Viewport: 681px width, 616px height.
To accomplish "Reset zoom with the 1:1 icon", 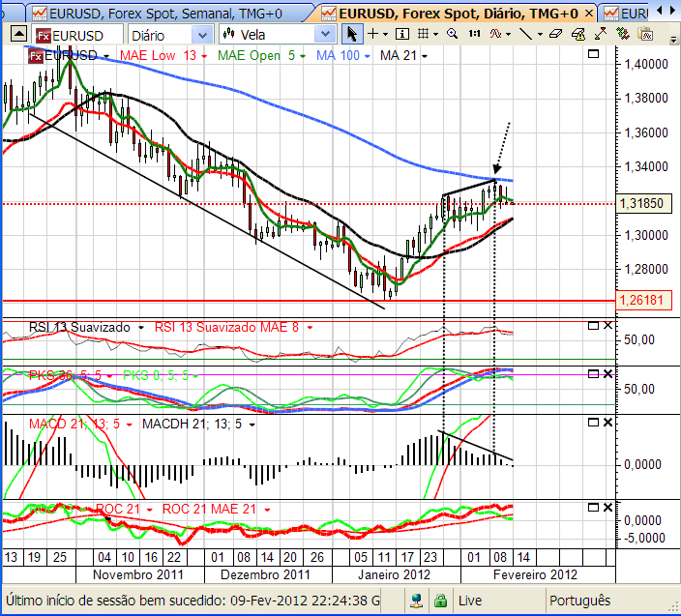I will point(474,34).
